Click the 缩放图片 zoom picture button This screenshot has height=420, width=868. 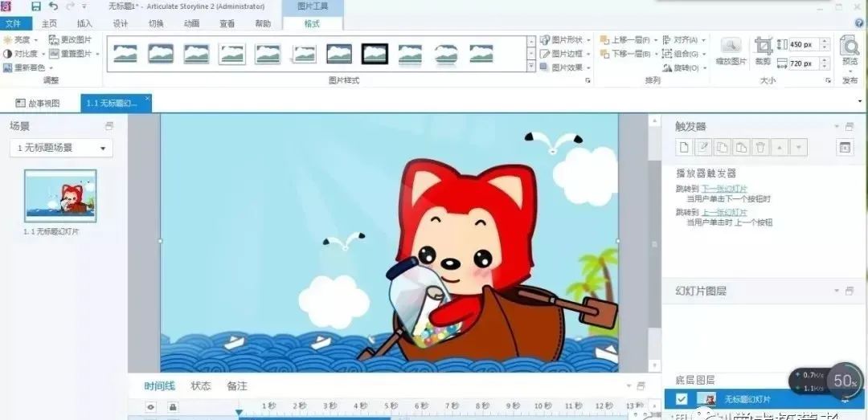pos(731,51)
